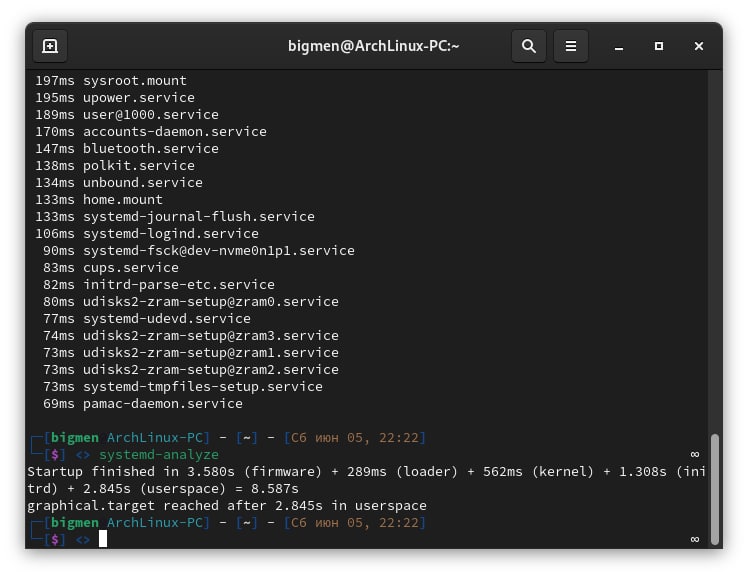Click the search magnifier icon
The width and height of the screenshot is (748, 577).
point(529,46)
